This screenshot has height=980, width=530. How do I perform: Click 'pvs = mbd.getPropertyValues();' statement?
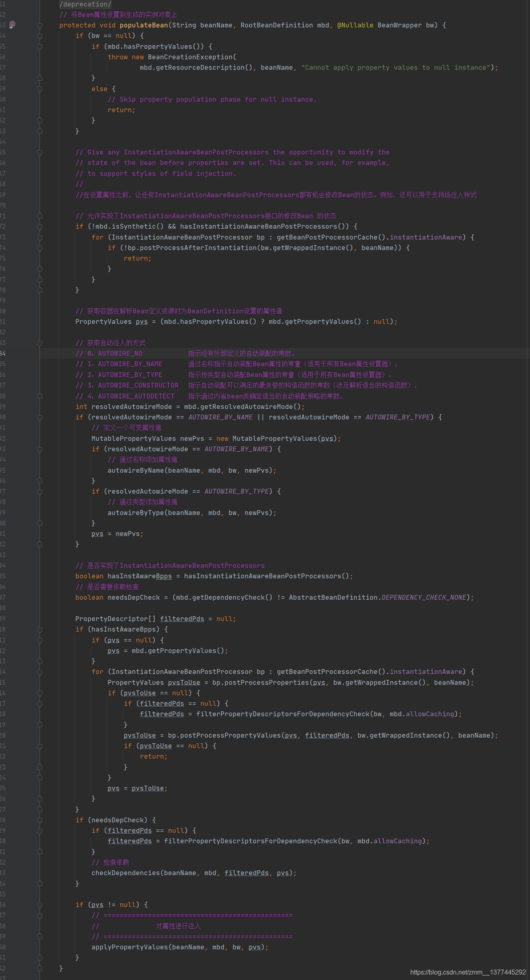[168, 651]
